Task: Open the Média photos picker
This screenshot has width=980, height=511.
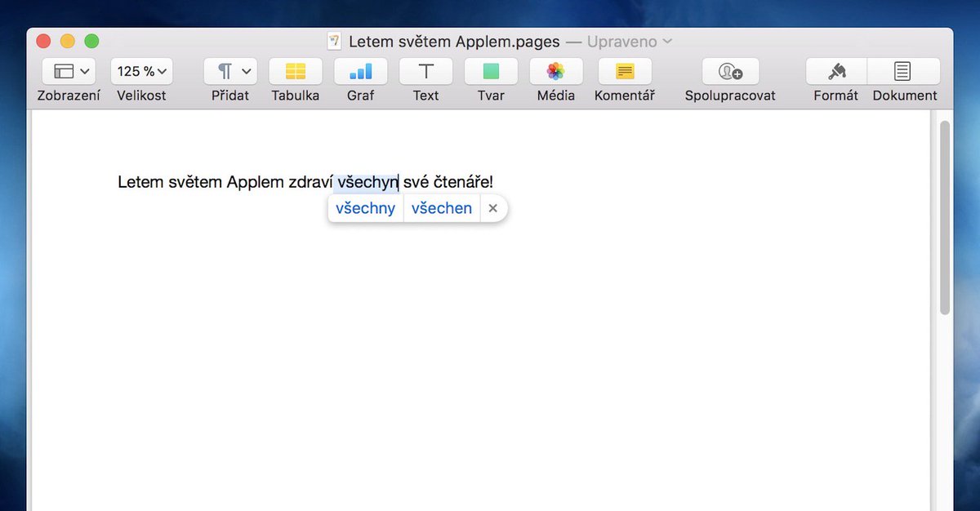Action: pos(556,72)
